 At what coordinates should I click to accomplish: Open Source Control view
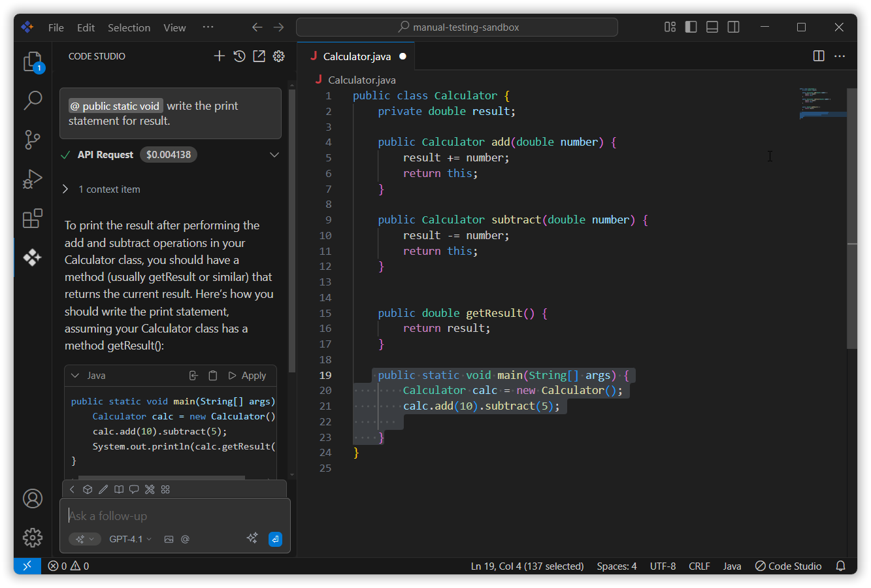tap(33, 139)
